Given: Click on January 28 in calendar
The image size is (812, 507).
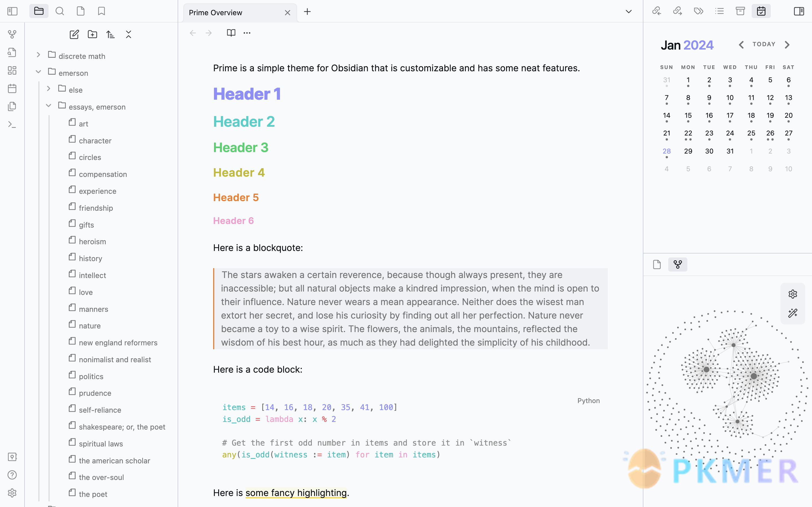Looking at the screenshot, I should tap(667, 151).
